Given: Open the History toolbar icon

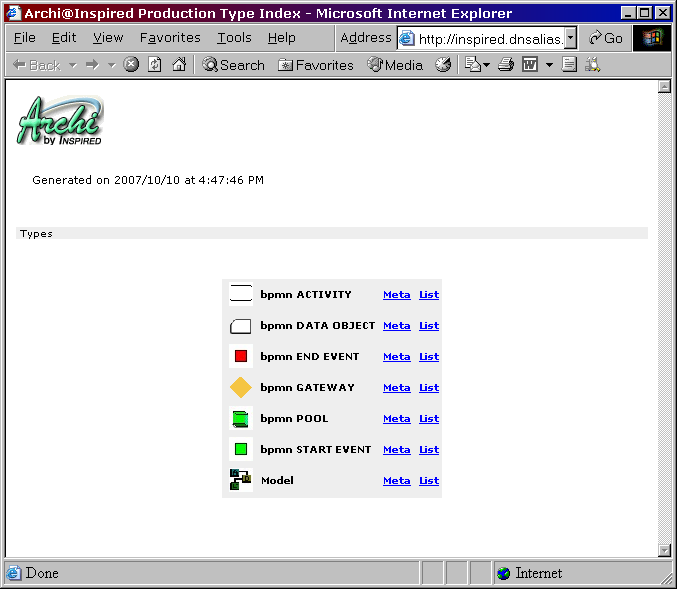Looking at the screenshot, I should point(443,65).
